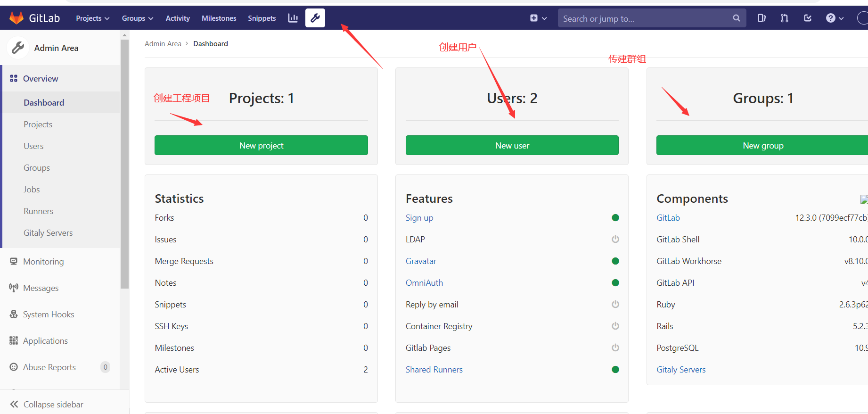Click the Monitoring icon in sidebar

[x=14, y=261]
